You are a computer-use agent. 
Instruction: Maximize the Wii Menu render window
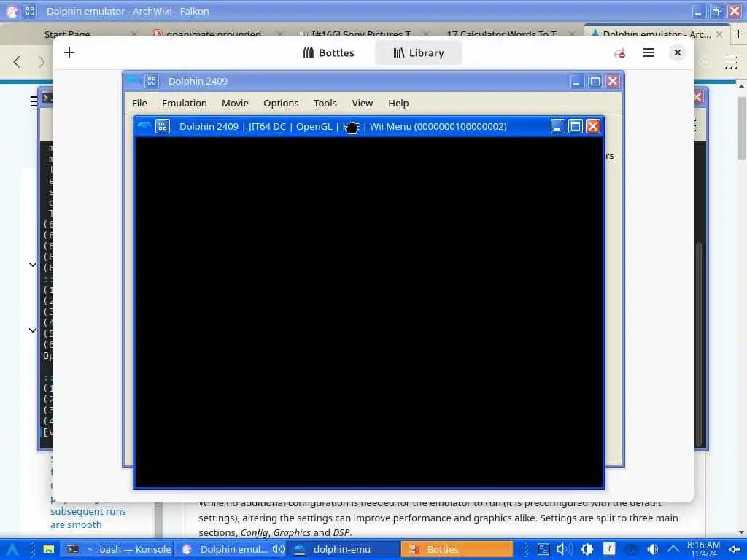pos(575,126)
